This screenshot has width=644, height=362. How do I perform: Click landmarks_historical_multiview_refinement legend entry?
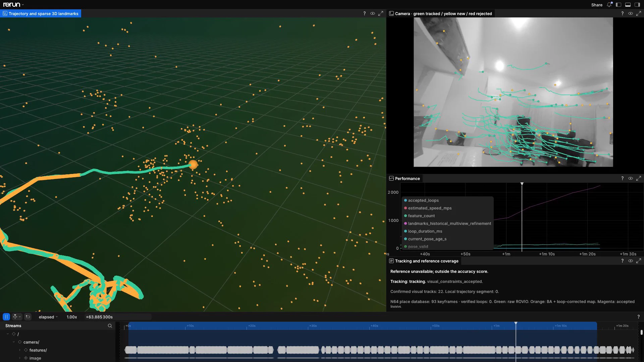coord(447,224)
